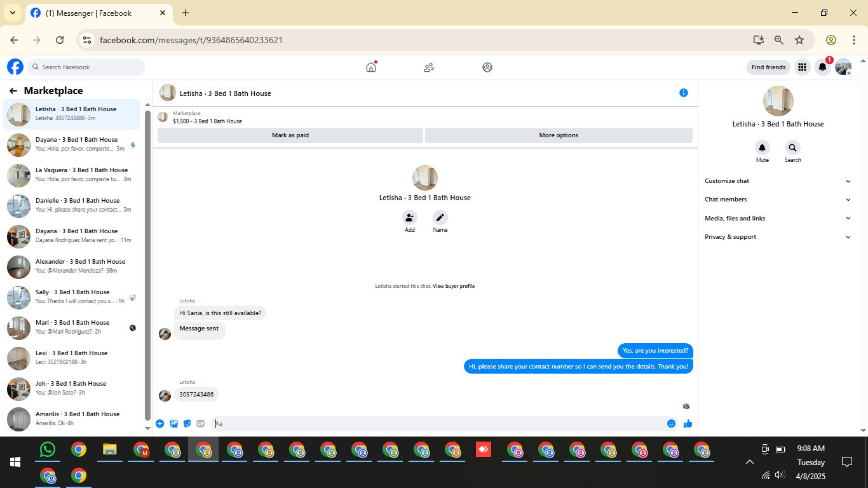Click Mark as paid button

click(290, 135)
